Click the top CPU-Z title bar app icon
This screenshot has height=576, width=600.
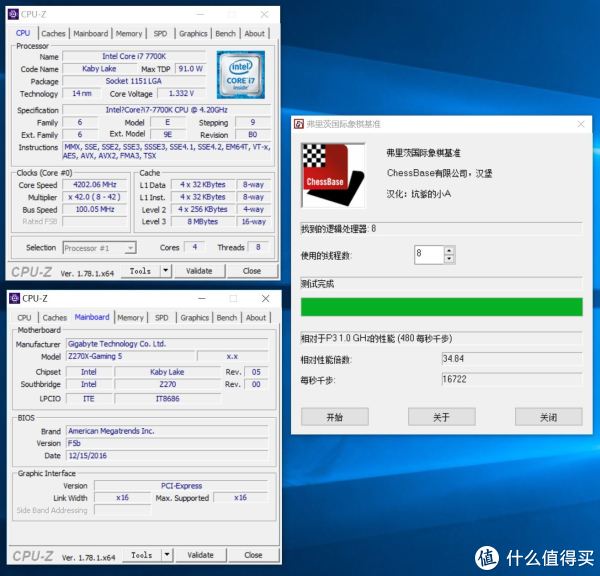pyautogui.click(x=13, y=15)
